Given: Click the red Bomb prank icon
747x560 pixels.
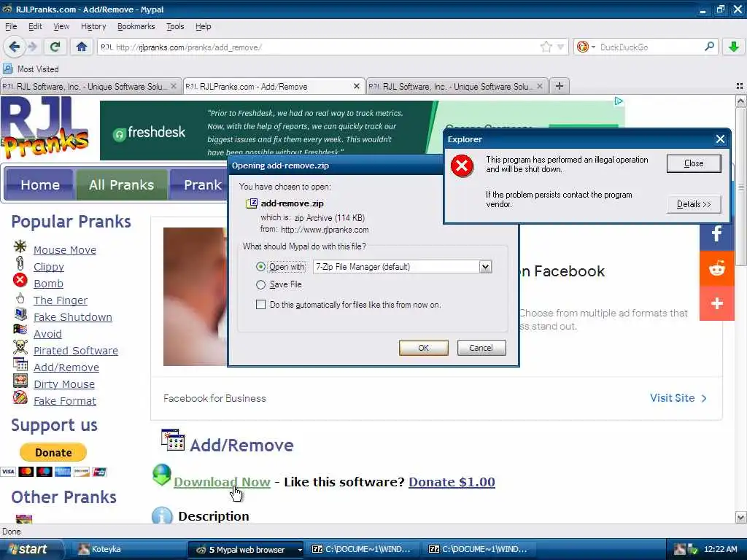Looking at the screenshot, I should coord(20,280).
